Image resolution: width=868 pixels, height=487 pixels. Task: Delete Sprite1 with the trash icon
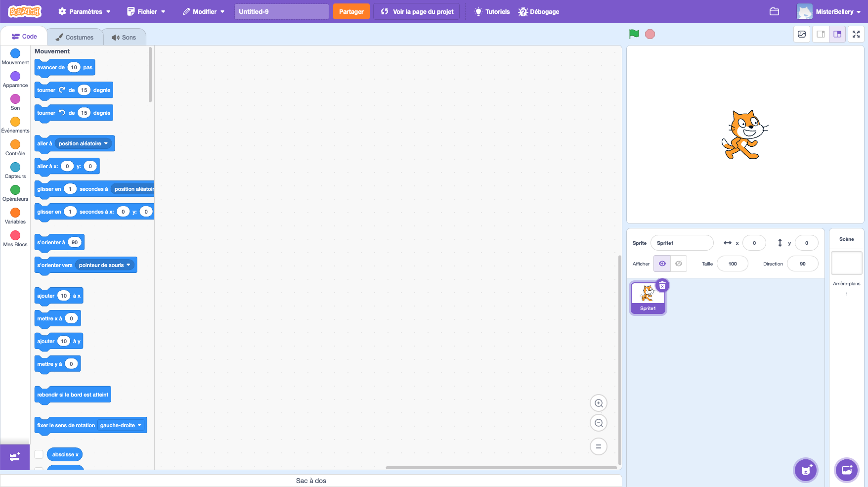coord(662,285)
